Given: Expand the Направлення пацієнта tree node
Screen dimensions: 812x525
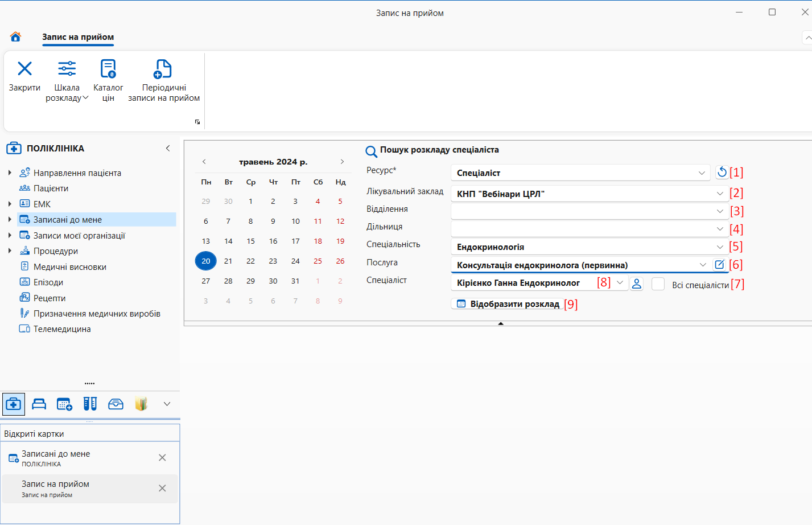Looking at the screenshot, I should [x=10, y=173].
